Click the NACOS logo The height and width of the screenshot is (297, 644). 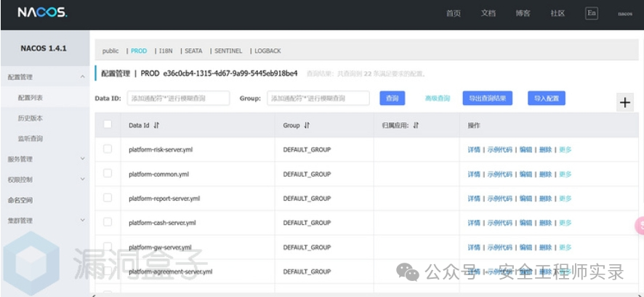[42, 12]
